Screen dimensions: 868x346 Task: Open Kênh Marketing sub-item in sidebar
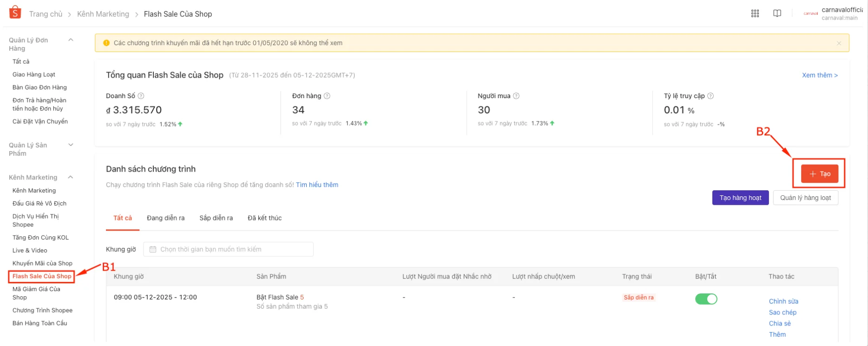point(34,191)
